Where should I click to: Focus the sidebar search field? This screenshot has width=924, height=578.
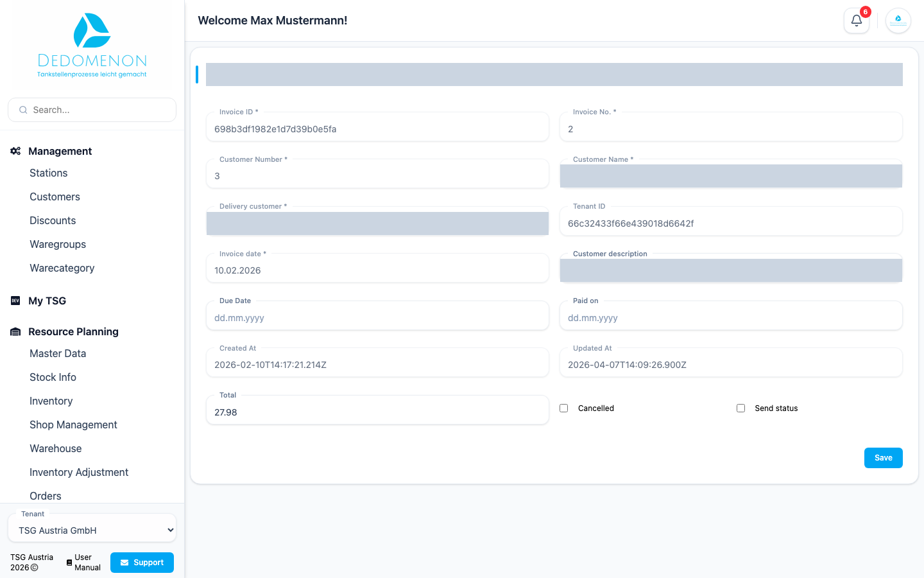[92, 110]
